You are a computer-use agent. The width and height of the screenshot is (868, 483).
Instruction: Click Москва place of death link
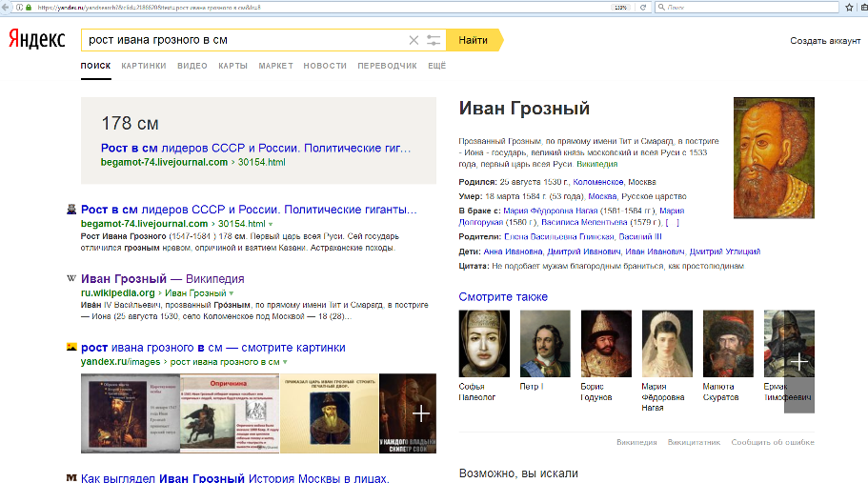602,196
